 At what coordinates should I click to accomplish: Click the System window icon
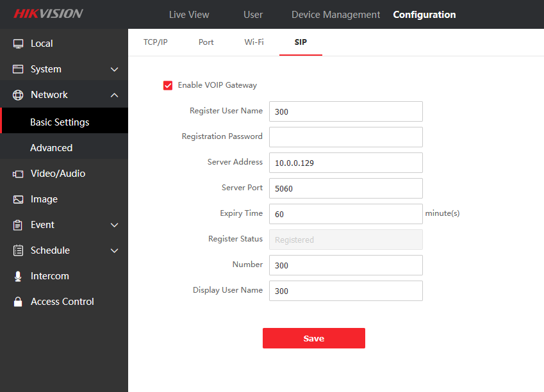point(18,69)
